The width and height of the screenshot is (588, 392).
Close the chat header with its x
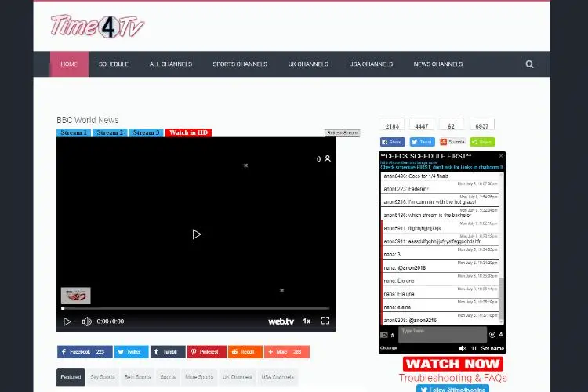point(501,156)
